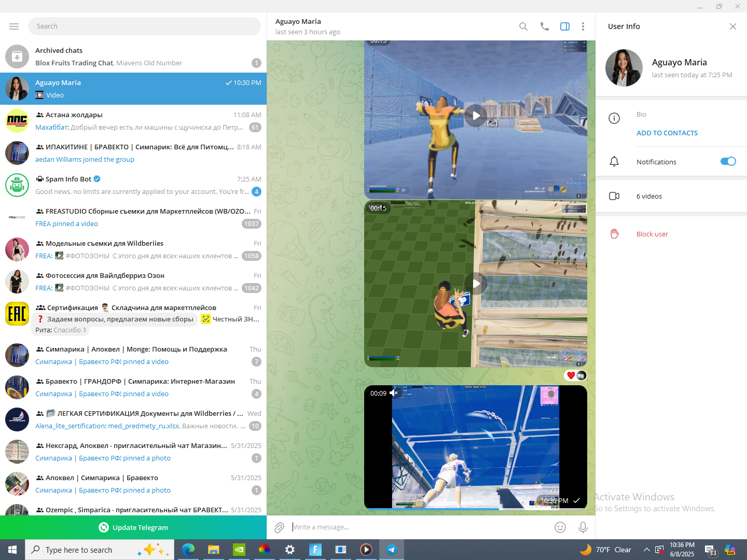The width and height of the screenshot is (747, 560).
Task: Toggle the right info side panel icon
Action: (x=565, y=26)
